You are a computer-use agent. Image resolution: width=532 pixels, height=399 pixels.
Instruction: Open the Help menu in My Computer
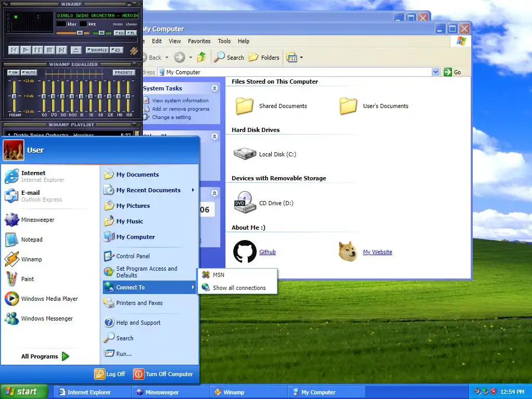pos(244,41)
